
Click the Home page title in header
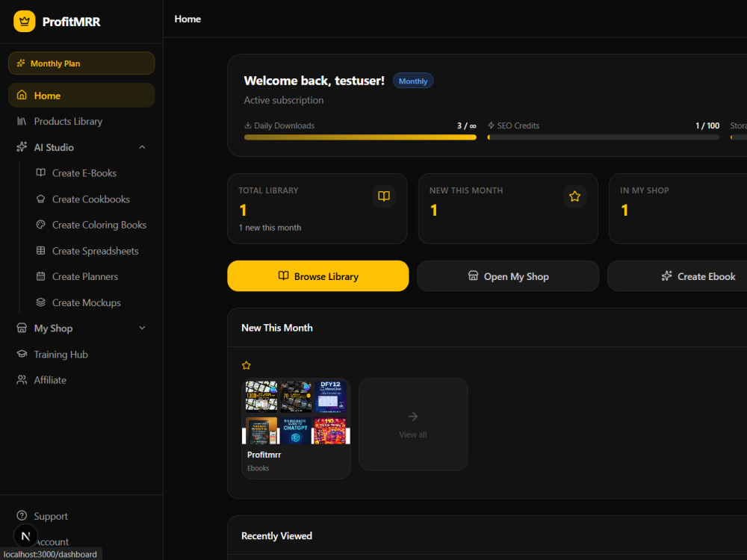[x=187, y=19]
